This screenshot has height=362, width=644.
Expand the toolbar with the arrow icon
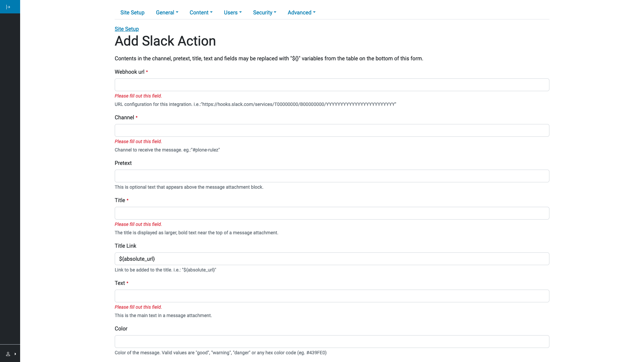pyautogui.click(x=8, y=7)
